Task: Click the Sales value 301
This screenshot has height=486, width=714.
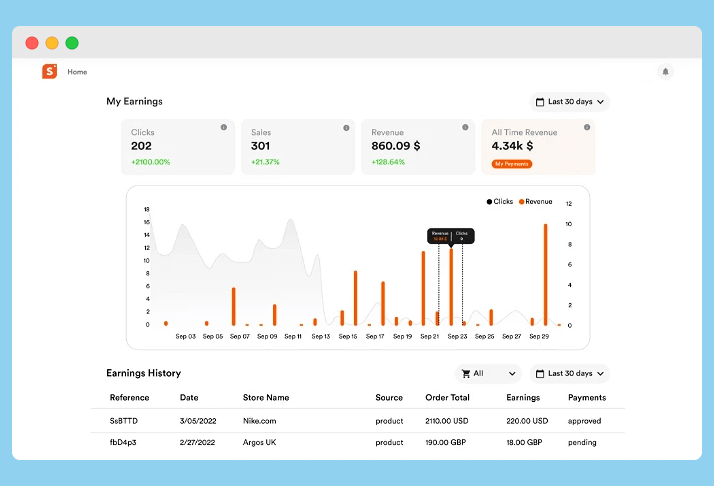Action: click(x=260, y=146)
